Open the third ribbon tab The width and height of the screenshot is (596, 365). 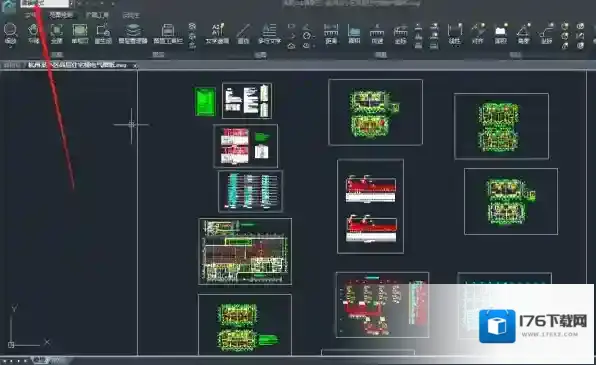97,15
